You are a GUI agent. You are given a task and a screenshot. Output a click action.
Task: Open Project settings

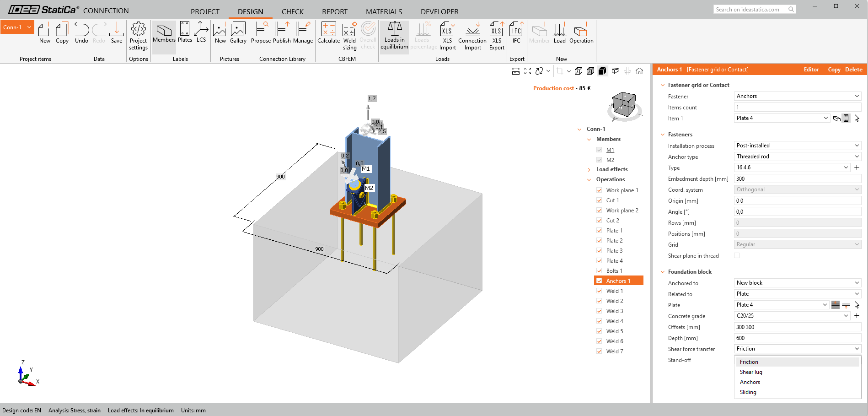[x=138, y=36]
